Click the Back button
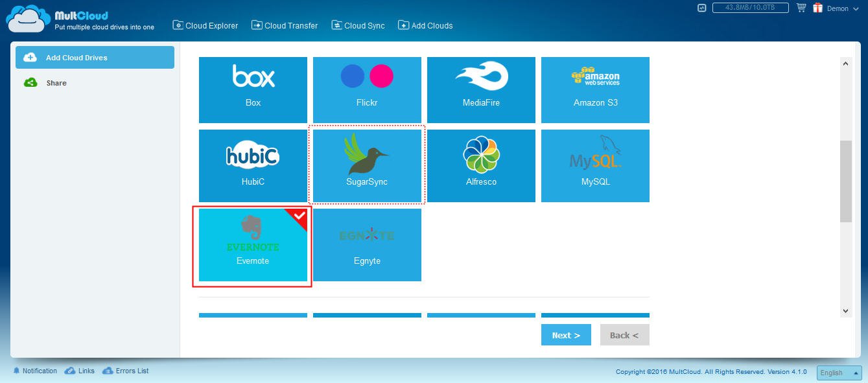Image resolution: width=868 pixels, height=383 pixels. 624,335
